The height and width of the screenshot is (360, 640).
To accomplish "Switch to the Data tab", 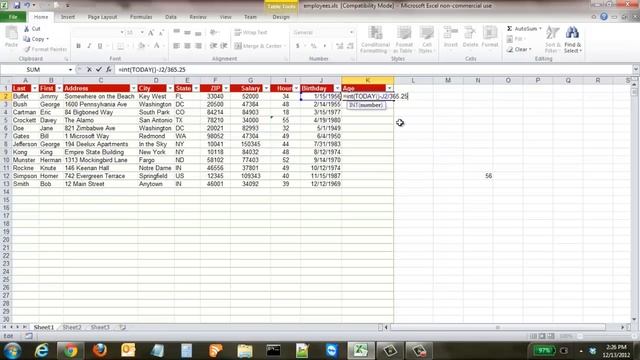I will [x=171, y=17].
